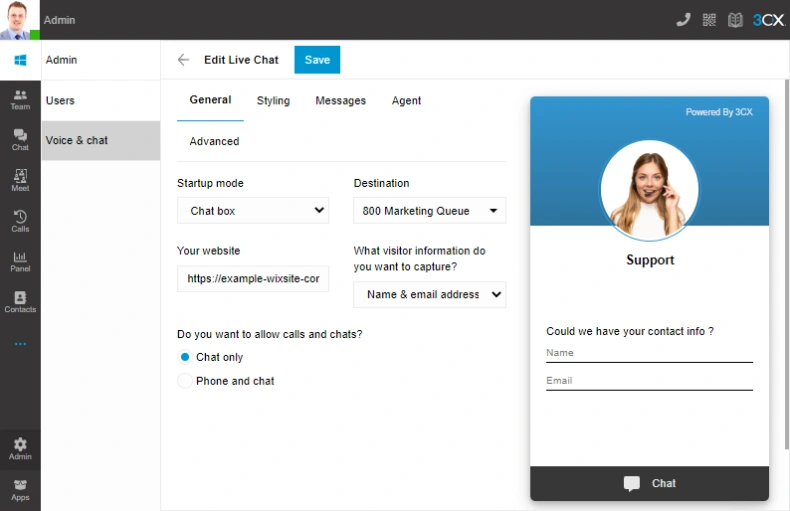Open the dialer phone icon in header
The height and width of the screenshot is (511, 790).
point(683,20)
